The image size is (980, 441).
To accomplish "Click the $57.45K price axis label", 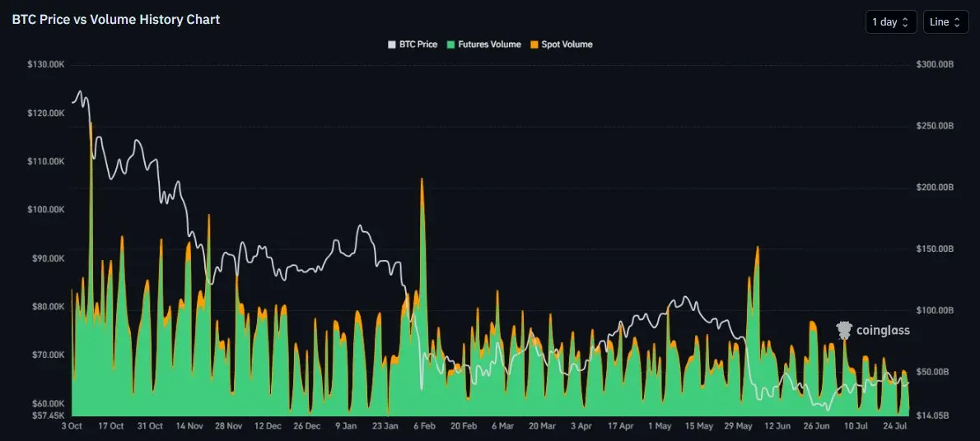I will 48,415.
